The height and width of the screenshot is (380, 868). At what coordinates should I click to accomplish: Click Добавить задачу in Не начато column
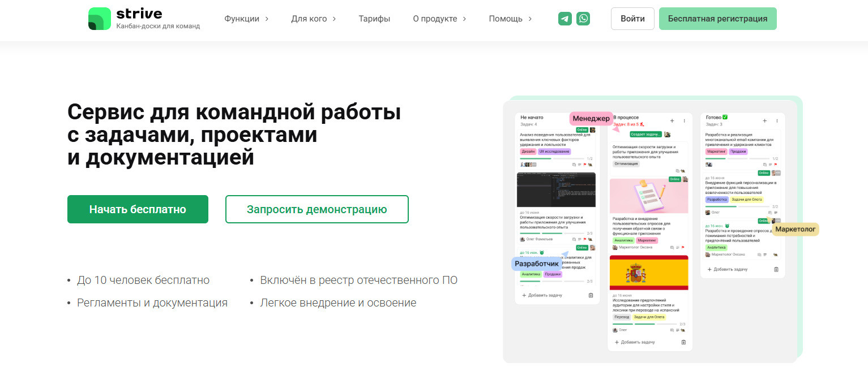(x=542, y=295)
